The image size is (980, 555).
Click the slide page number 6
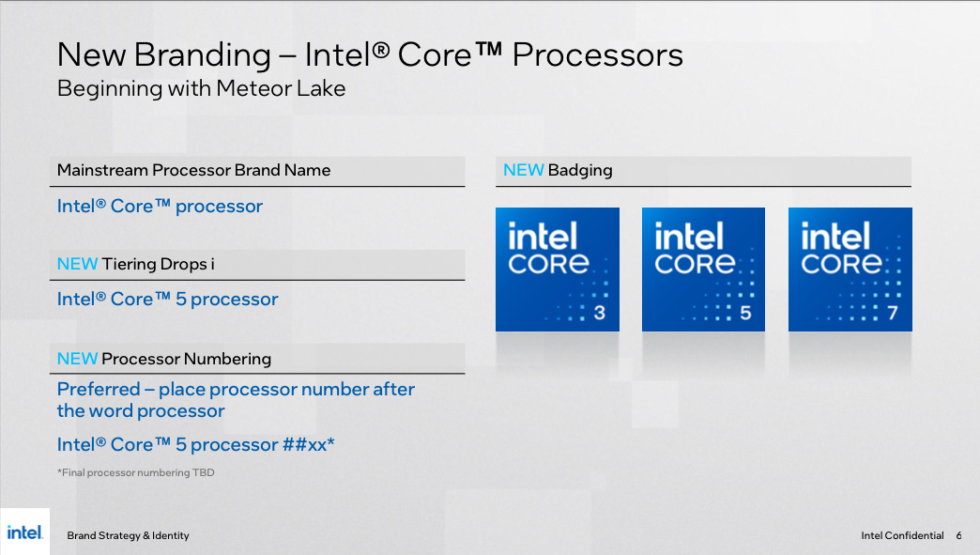[x=958, y=535]
